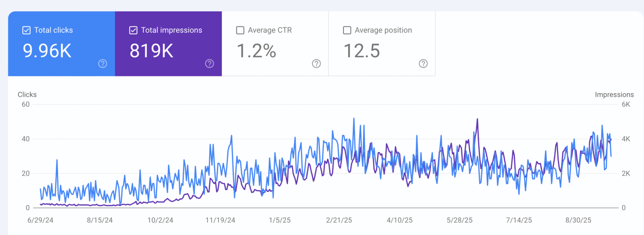Open help icon in Total clicks card
The image size is (644, 235).
coord(103,63)
